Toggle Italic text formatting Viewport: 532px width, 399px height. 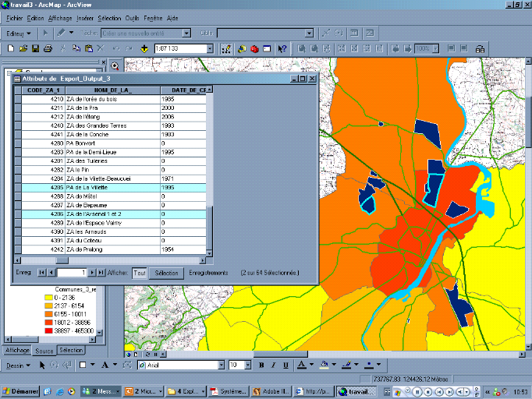[x=273, y=365]
